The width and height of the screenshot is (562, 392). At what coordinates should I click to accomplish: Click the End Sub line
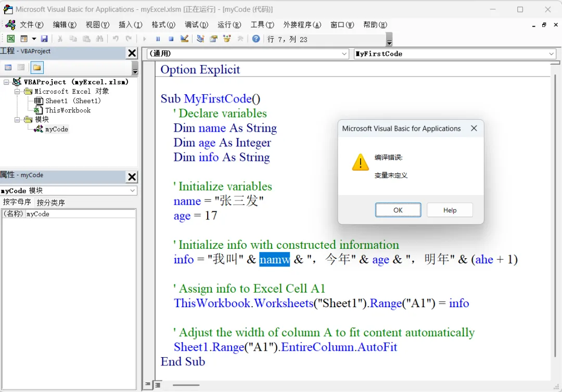pos(183,361)
